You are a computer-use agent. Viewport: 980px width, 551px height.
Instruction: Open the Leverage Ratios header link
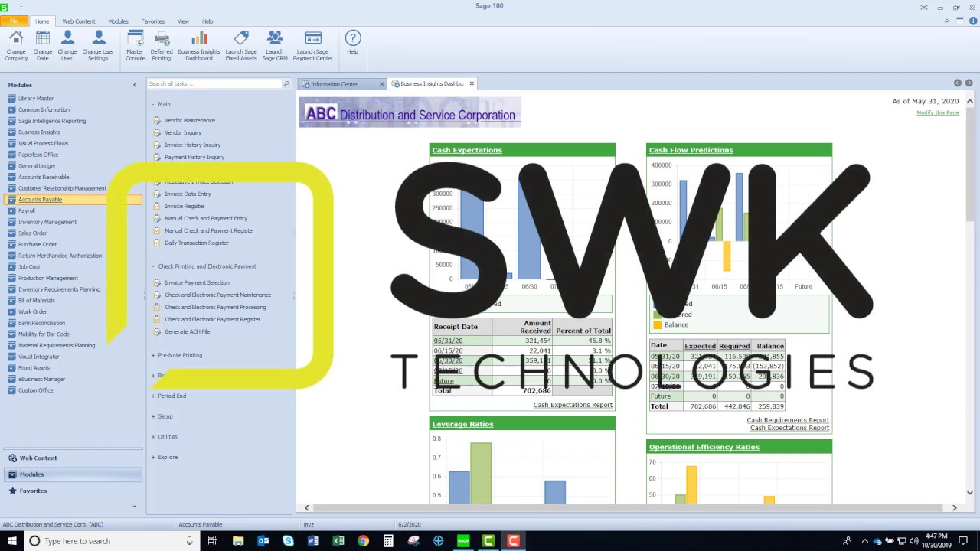462,424
